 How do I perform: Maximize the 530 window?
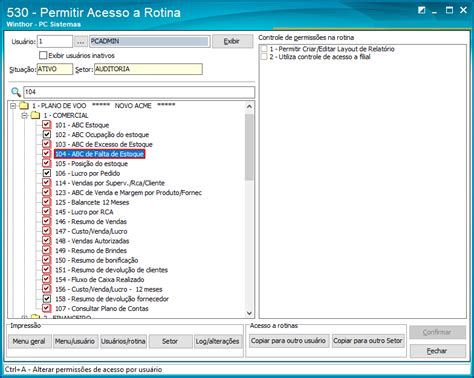[x=449, y=10]
